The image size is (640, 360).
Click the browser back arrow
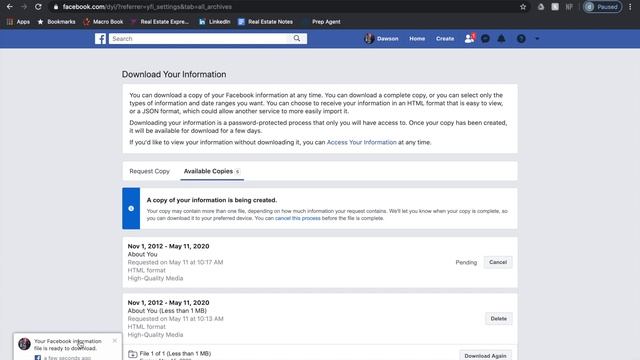9,7
